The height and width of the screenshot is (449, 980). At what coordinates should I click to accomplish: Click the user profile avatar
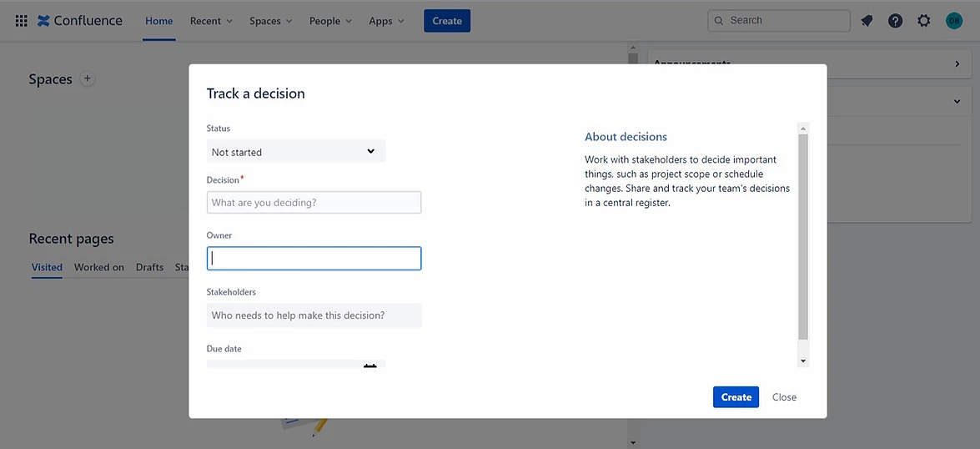point(953,21)
